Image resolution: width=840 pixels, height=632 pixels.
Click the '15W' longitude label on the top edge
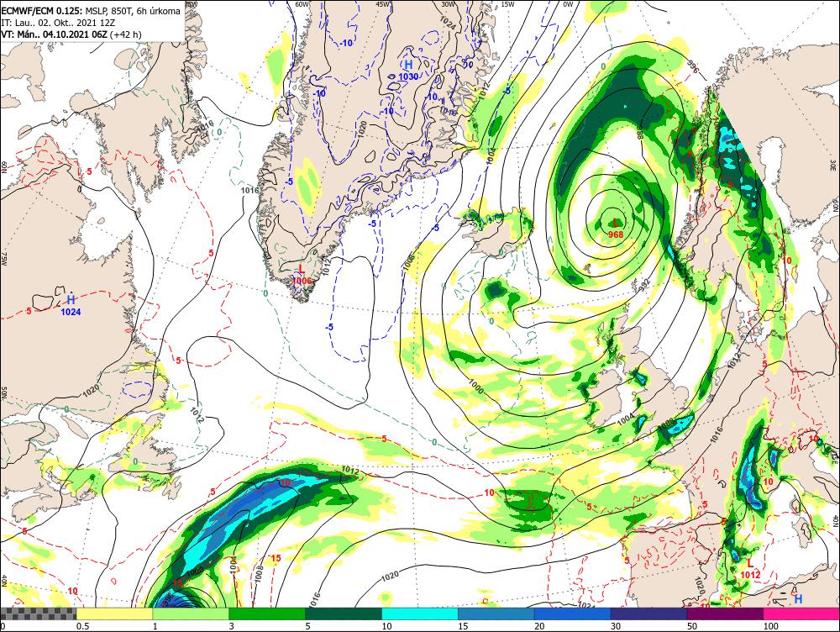[x=507, y=4]
